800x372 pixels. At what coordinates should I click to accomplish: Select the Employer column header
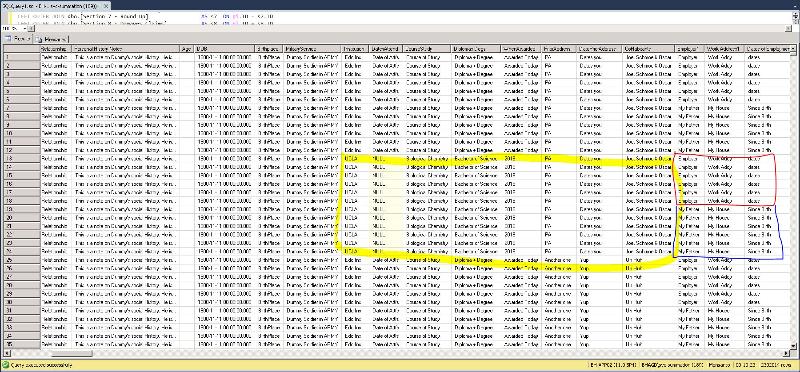point(689,48)
